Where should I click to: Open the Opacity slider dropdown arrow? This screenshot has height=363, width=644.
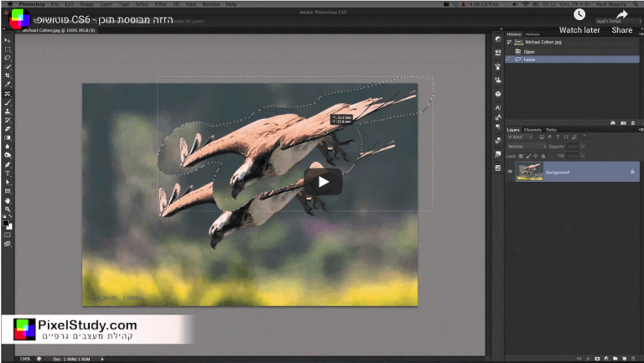tap(583, 147)
